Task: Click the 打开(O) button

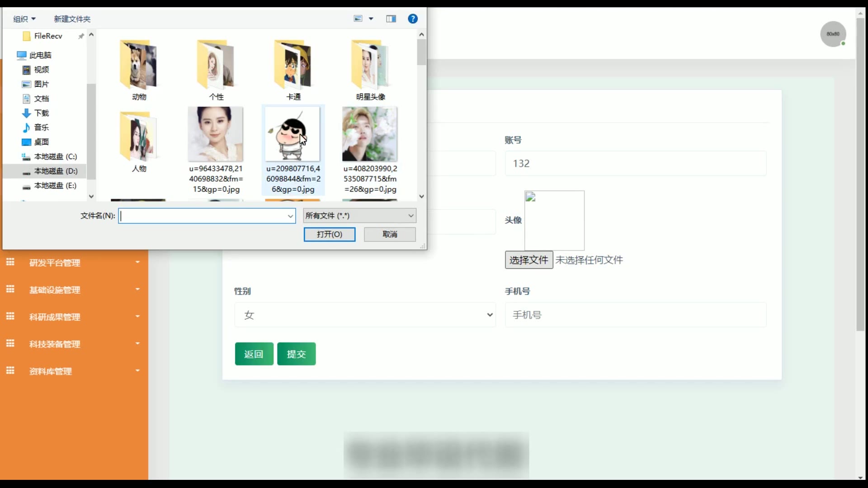Action: click(329, 234)
